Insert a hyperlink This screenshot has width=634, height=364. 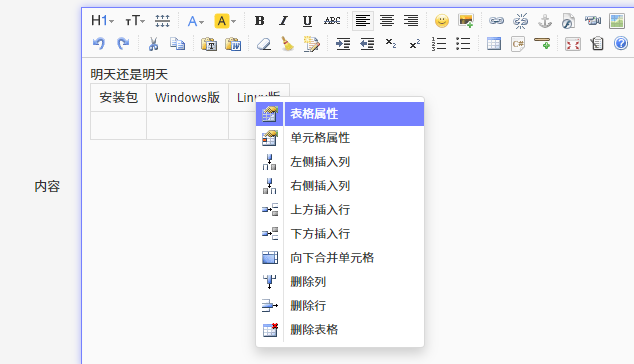click(x=496, y=21)
